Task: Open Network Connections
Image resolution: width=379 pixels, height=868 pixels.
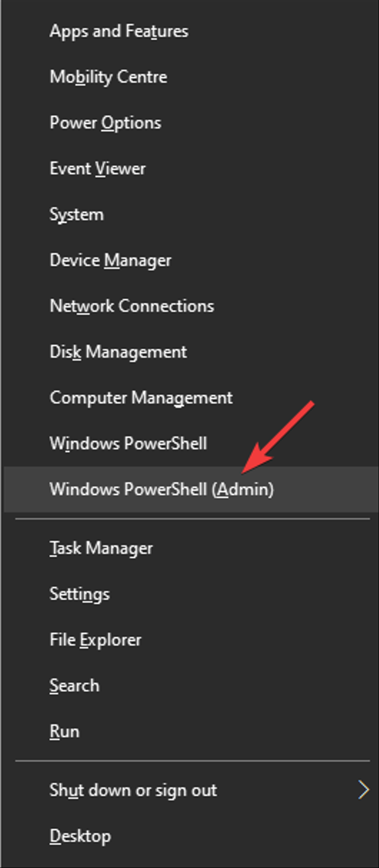Action: tap(132, 306)
